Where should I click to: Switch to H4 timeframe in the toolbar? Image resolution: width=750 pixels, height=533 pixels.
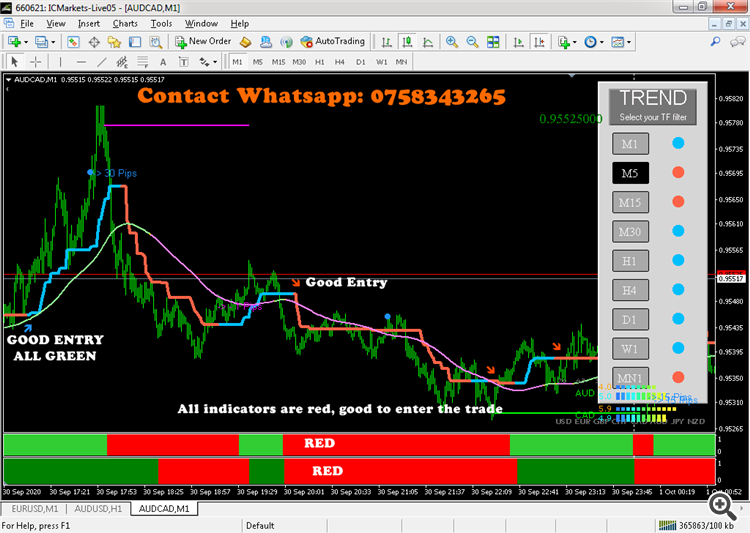tap(340, 62)
